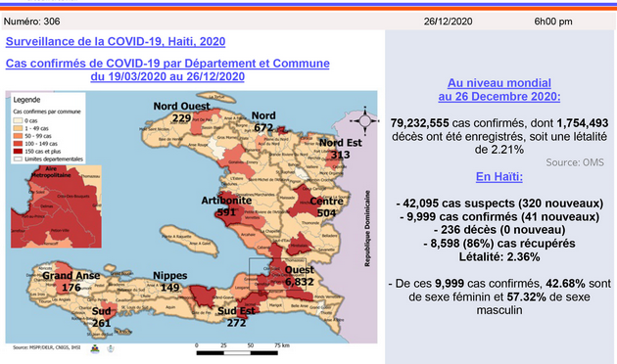The image size is (617, 364).
Task: Click the 26/12/2020 date in the header
Action: pyautogui.click(x=448, y=22)
